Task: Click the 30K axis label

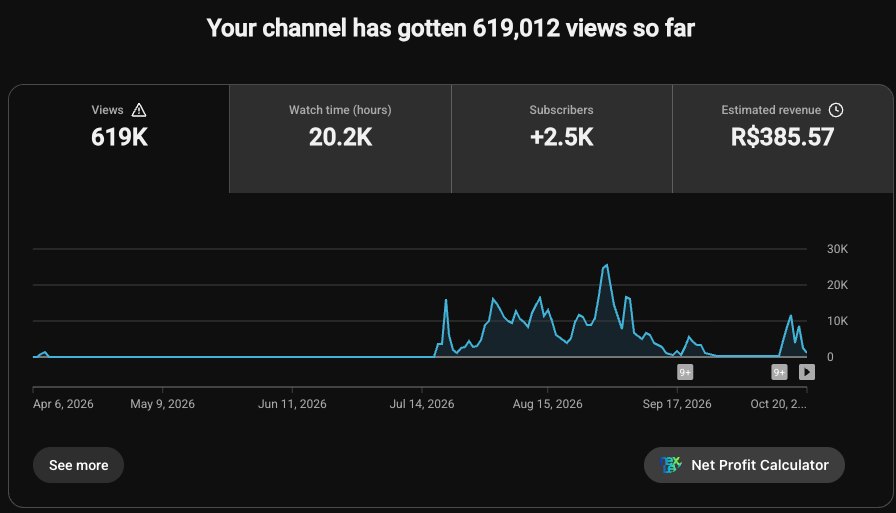Action: pyautogui.click(x=837, y=249)
